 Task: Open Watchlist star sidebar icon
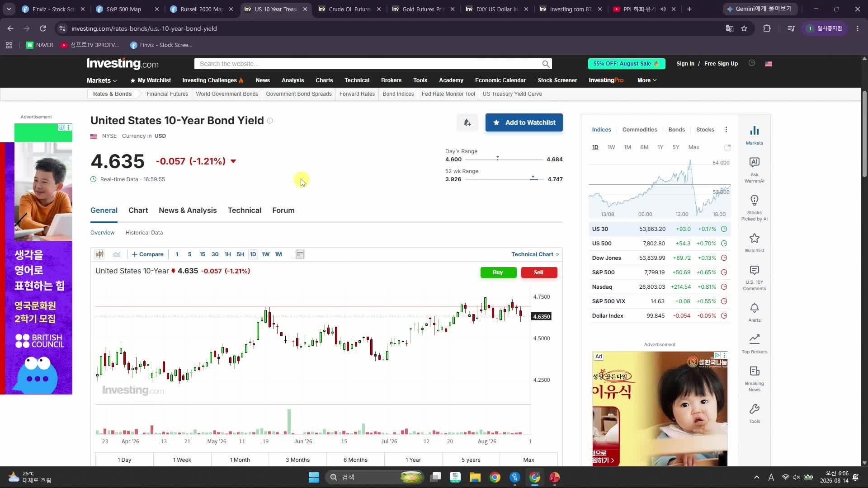click(754, 243)
